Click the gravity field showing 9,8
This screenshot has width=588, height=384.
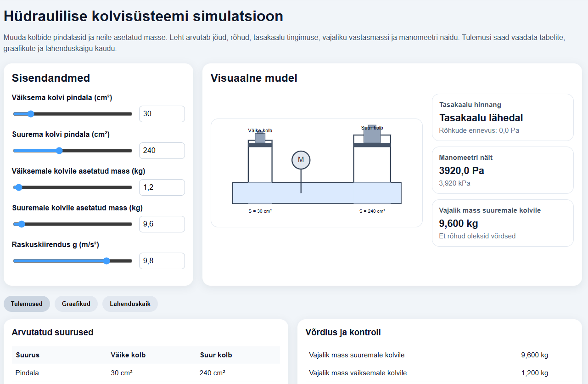[x=162, y=261]
